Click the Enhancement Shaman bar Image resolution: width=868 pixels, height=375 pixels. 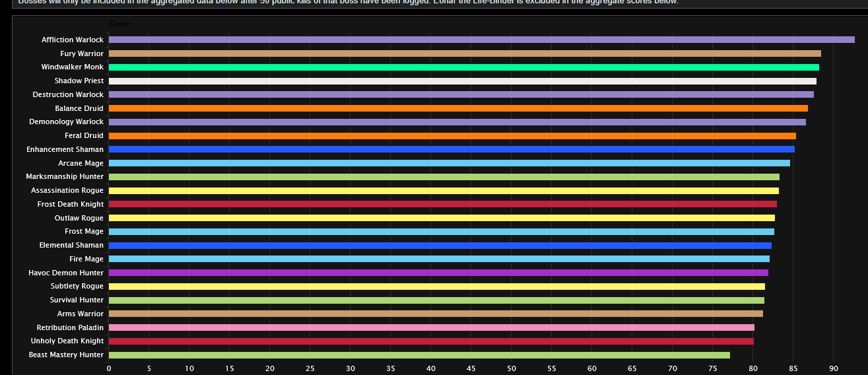(451, 149)
